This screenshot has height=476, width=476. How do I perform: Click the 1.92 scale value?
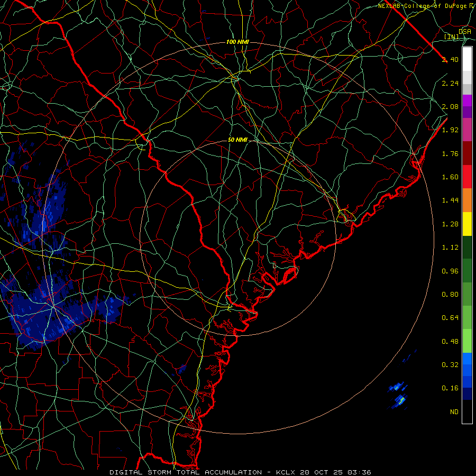click(x=450, y=130)
